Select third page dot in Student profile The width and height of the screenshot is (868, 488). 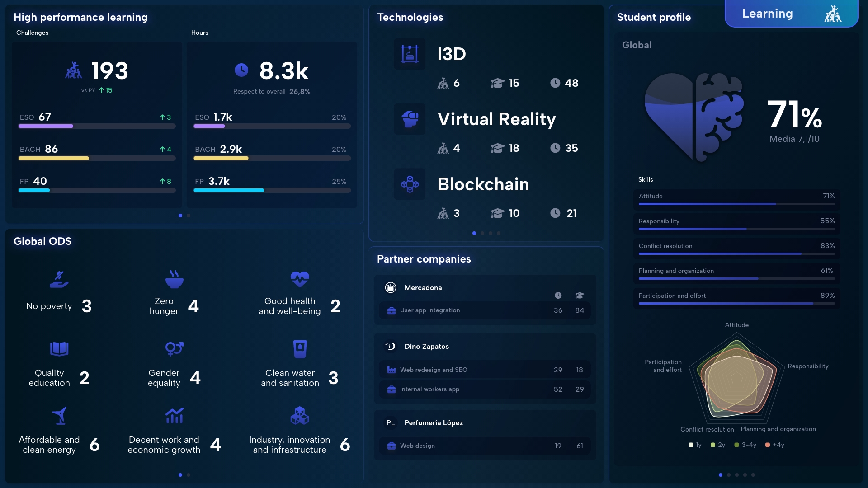(x=737, y=475)
